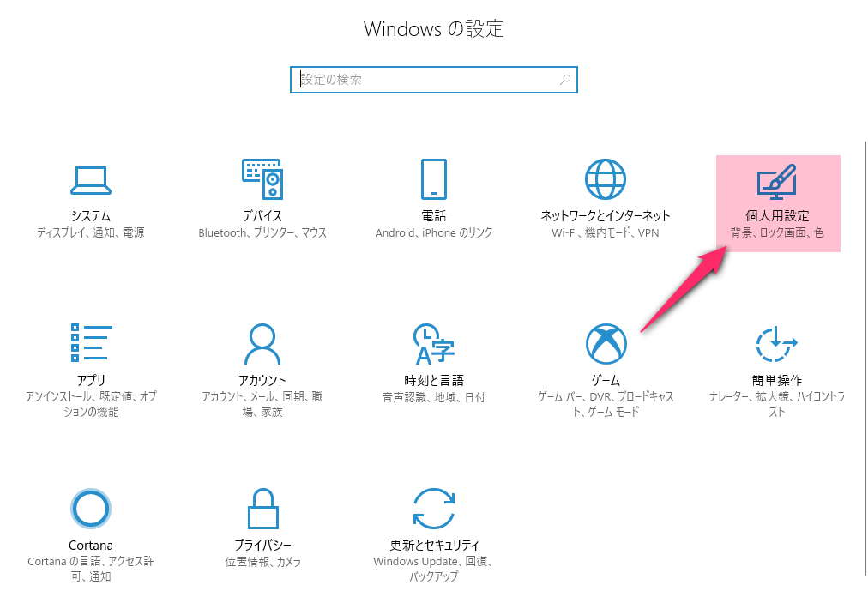
Task: Click the ナレーター、拡大鏡 description text
Action: [x=777, y=404]
